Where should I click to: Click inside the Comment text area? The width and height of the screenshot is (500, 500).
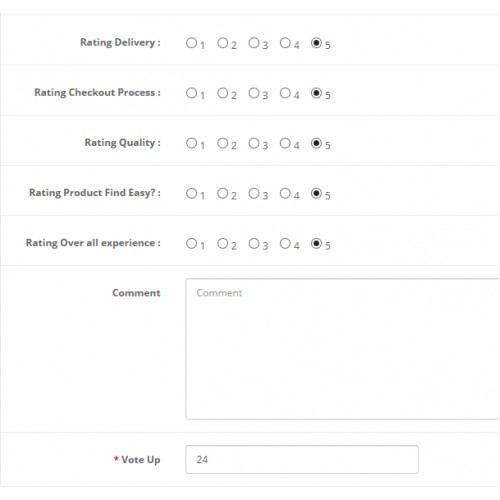pos(342,349)
